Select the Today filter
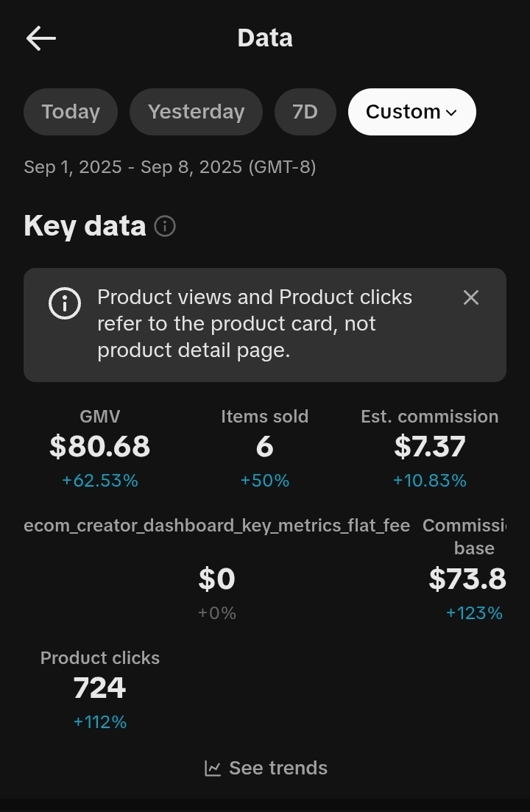 (71, 112)
